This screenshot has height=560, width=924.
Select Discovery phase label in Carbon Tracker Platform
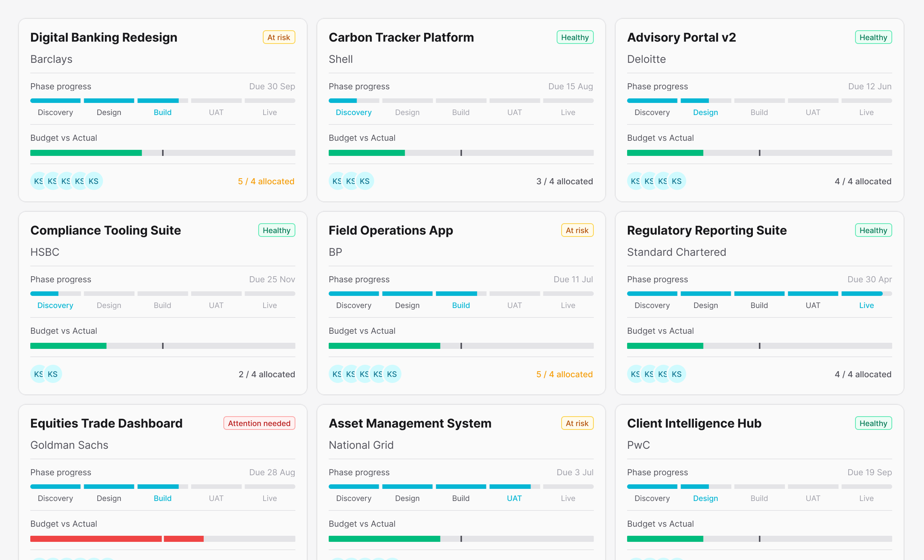pyautogui.click(x=353, y=112)
